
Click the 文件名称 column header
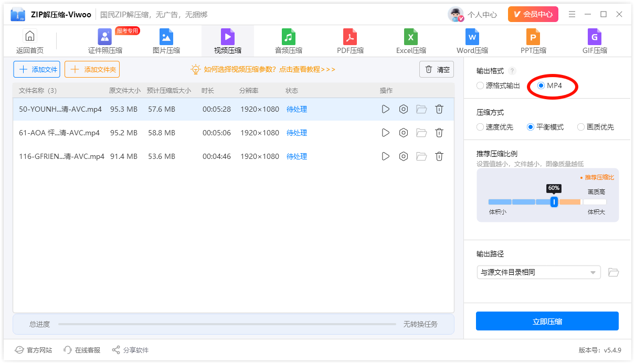[38, 91]
